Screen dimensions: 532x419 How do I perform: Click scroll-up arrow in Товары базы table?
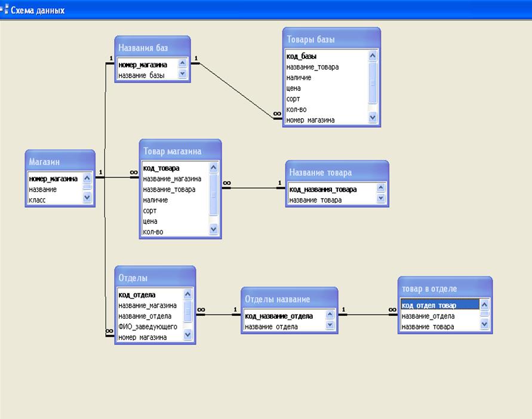point(373,56)
